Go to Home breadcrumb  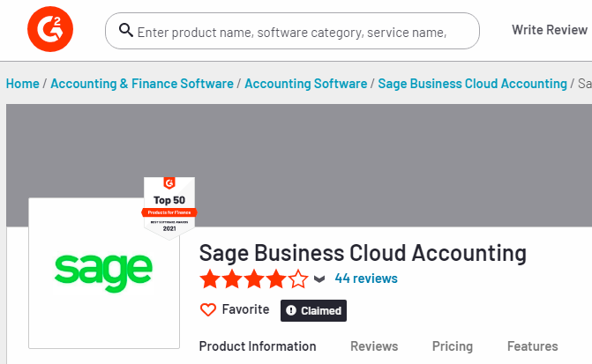(23, 84)
